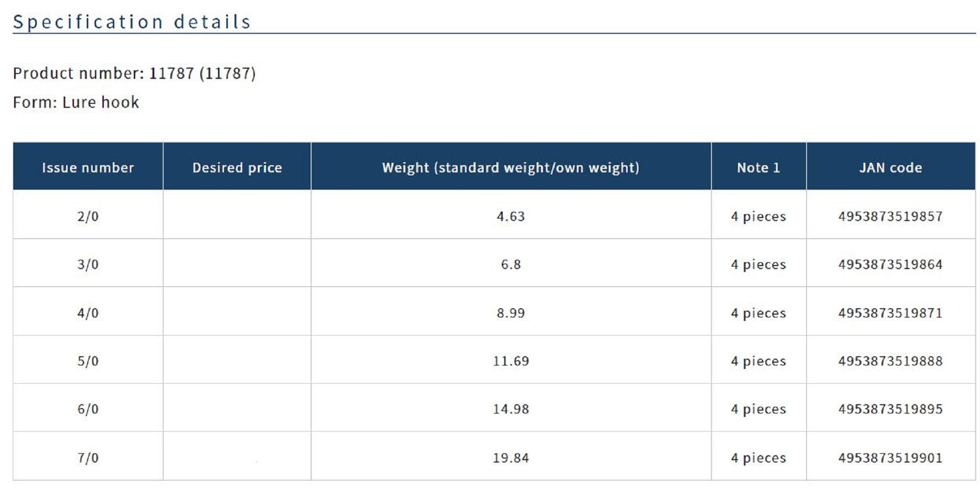This screenshot has height=490, width=980.
Task: Select the 6.8 weight value
Action: pos(511,265)
